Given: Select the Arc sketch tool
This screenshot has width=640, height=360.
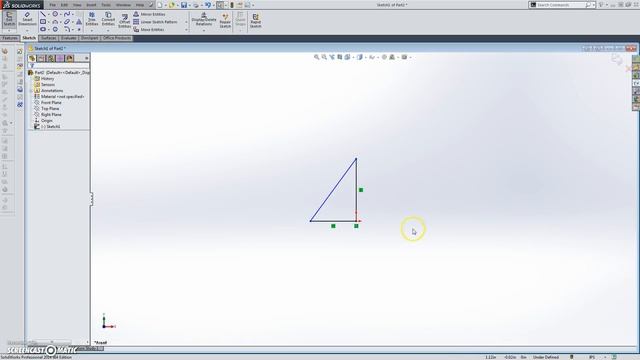Looking at the screenshot, I should click(55, 22).
